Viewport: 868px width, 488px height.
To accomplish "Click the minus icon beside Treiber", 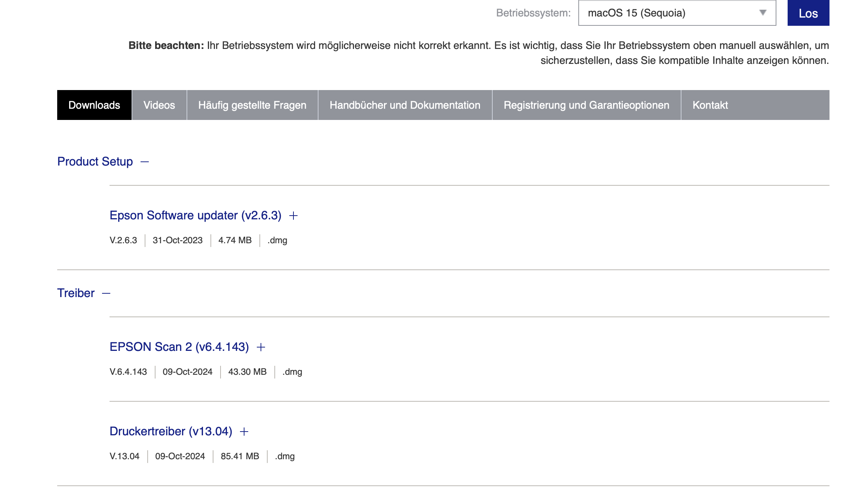I will [x=106, y=293].
